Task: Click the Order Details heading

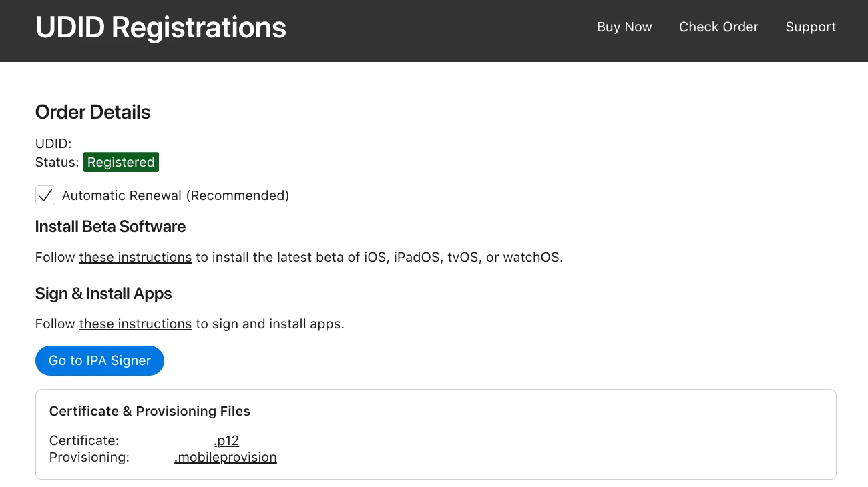Action: 93,112
